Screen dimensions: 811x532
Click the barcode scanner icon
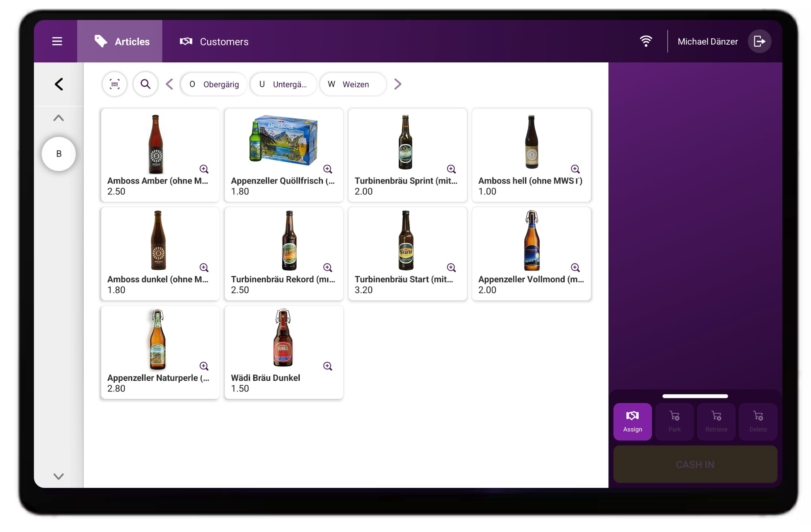tap(115, 84)
